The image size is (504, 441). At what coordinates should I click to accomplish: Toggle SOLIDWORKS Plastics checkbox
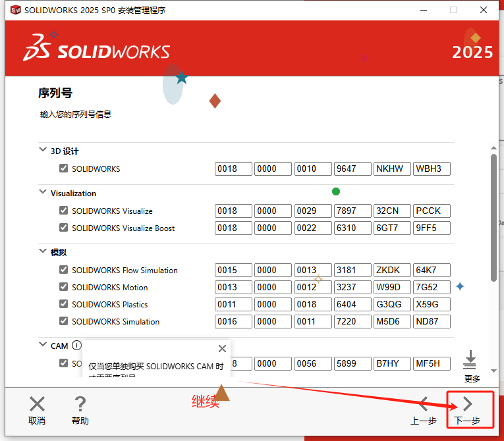[x=64, y=303]
